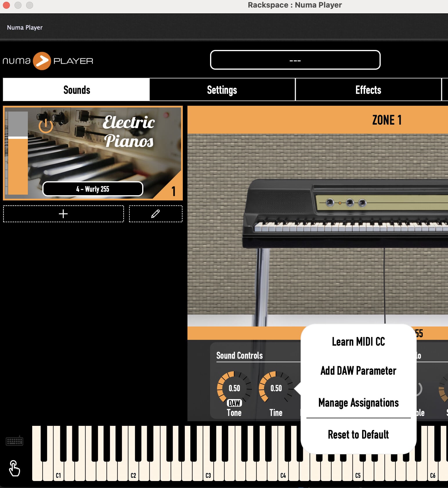Open the preset name box showing dashes
The image size is (448, 488).
tap(295, 60)
